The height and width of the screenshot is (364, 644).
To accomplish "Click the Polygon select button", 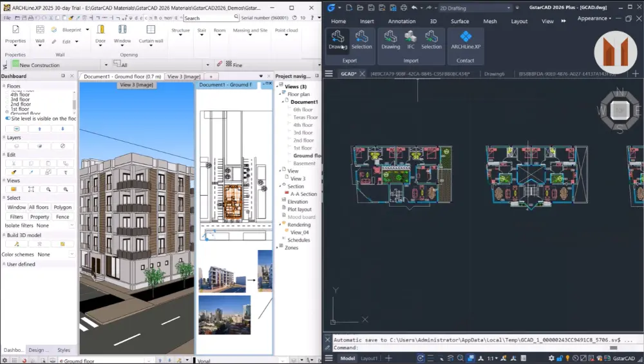I will [62, 207].
